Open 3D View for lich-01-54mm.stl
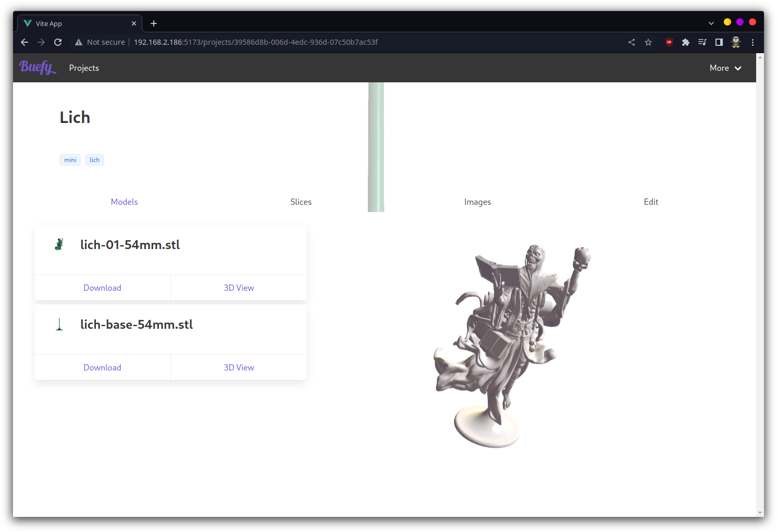777x532 pixels. pos(239,288)
